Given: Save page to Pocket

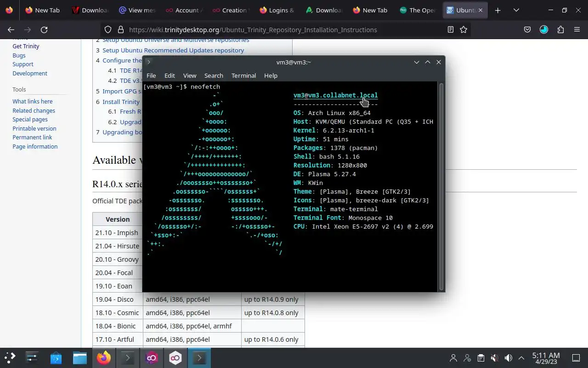Looking at the screenshot, I should (527, 29).
